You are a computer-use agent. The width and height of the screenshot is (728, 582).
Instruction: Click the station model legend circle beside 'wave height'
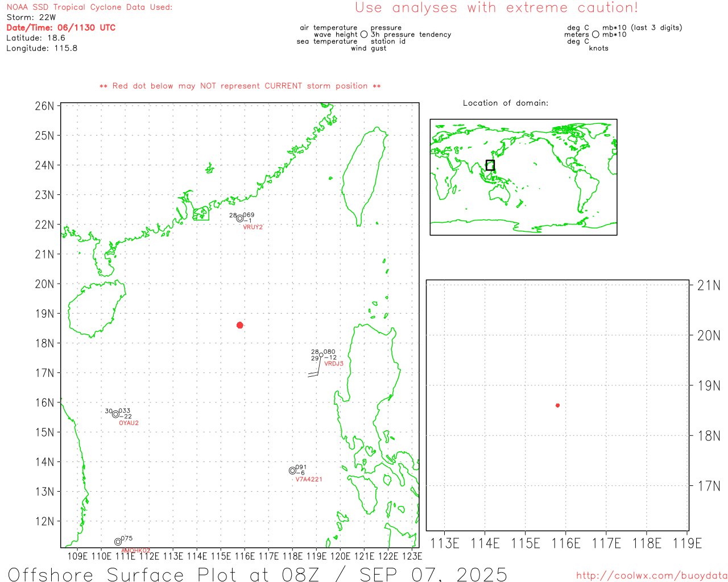pyautogui.click(x=364, y=34)
